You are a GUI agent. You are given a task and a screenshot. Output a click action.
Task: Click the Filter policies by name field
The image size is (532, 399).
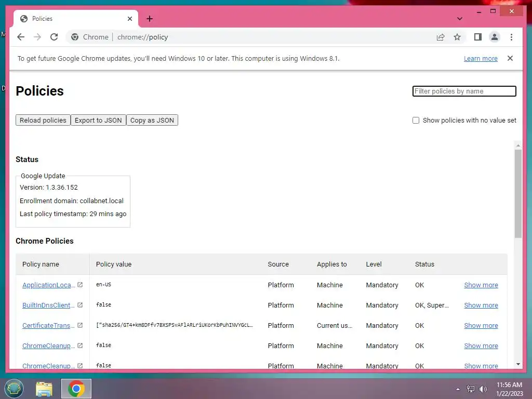[x=464, y=91]
